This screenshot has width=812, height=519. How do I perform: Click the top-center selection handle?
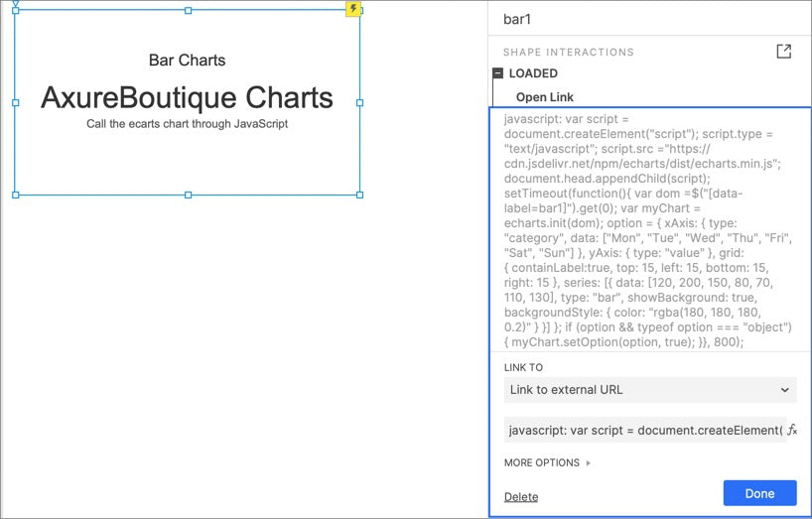188,10
